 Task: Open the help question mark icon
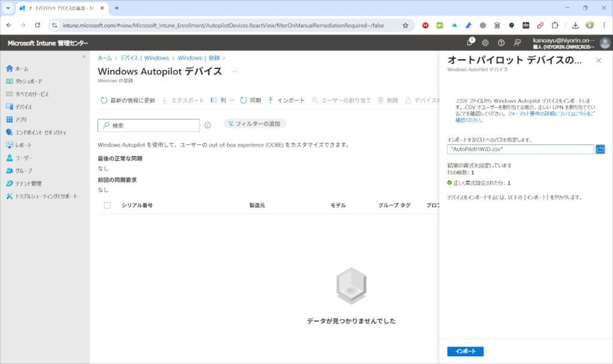point(501,43)
